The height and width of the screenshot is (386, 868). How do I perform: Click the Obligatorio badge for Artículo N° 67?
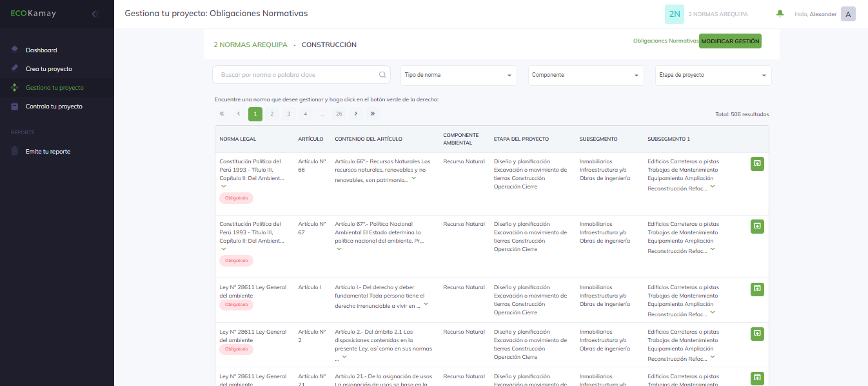[236, 261]
